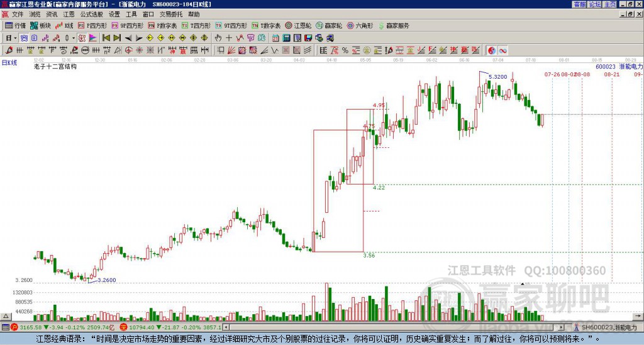Click the 客服 customer service link
The image size is (644, 345).
pyautogui.click(x=579, y=4)
